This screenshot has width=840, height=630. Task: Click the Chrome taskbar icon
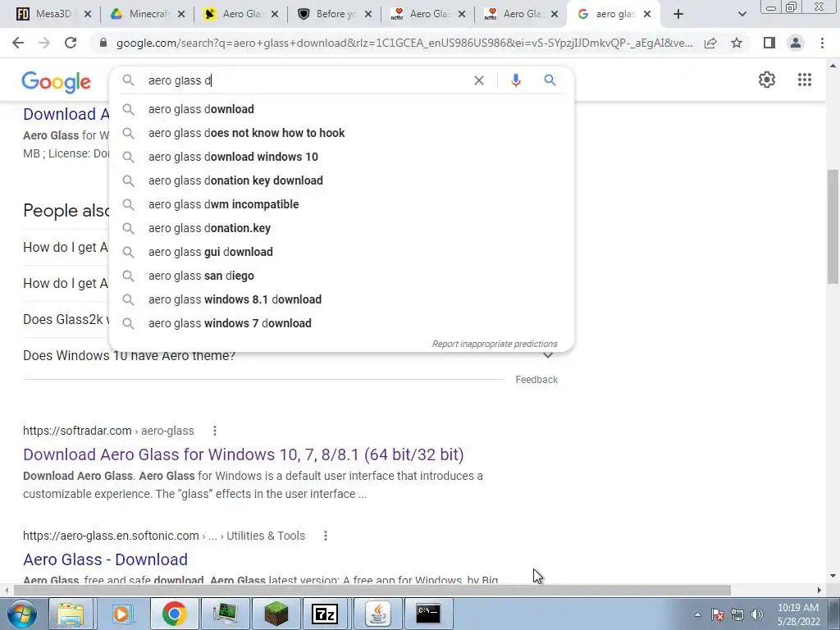point(174,614)
